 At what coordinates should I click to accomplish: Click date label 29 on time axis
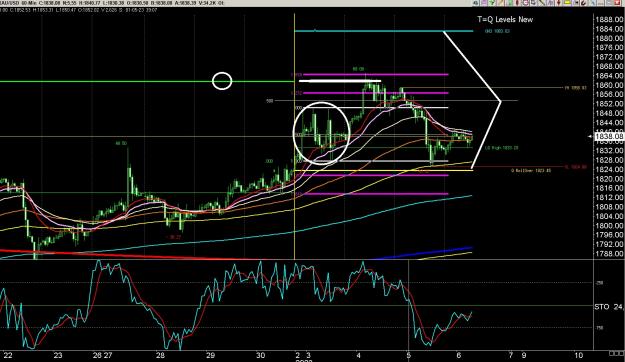210,355
